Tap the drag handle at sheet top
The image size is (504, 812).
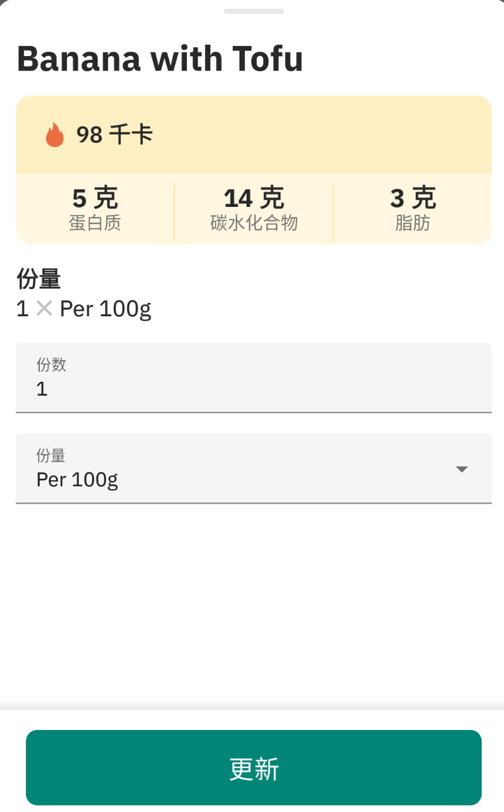(x=253, y=11)
